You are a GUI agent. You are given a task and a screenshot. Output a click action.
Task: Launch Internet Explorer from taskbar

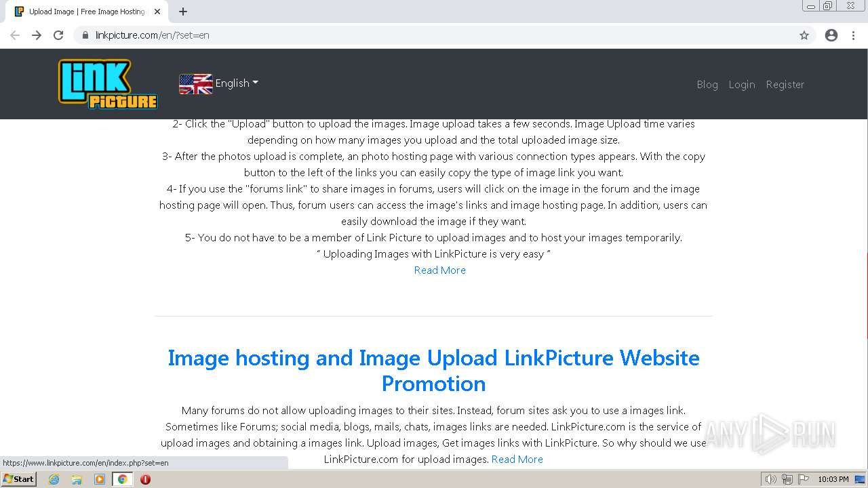54,479
